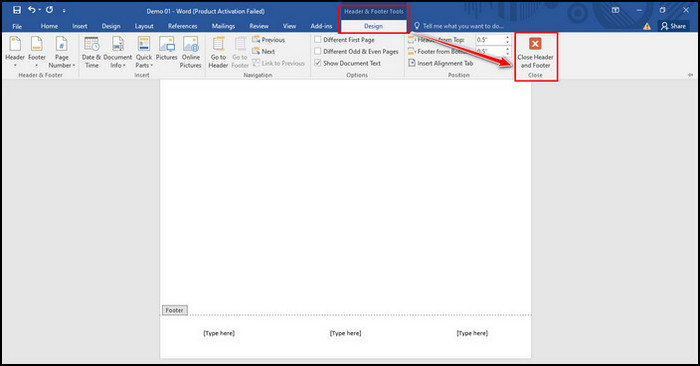Click the Save icon in the title bar
Screen dimensions: 700x366
(17, 10)
